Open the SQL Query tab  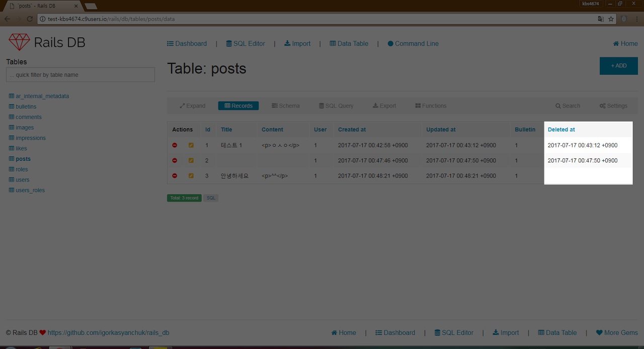pos(336,106)
